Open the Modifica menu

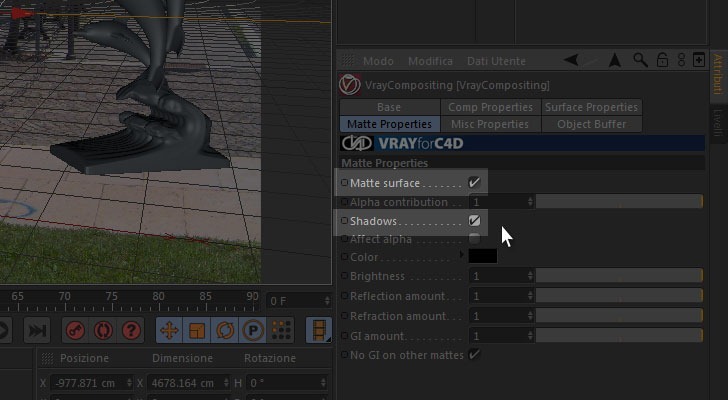(430, 61)
